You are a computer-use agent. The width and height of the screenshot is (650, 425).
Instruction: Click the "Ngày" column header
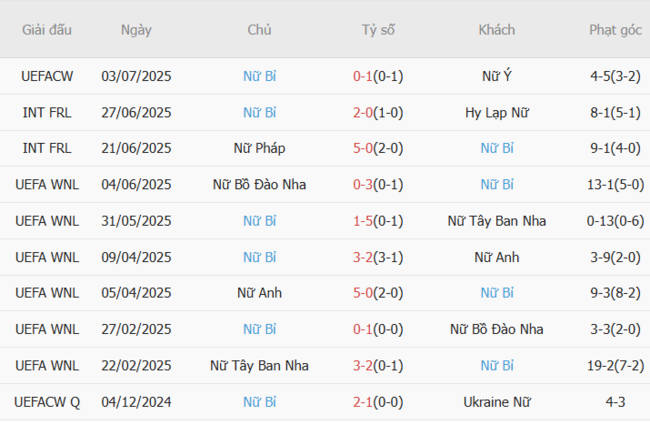[x=136, y=30]
